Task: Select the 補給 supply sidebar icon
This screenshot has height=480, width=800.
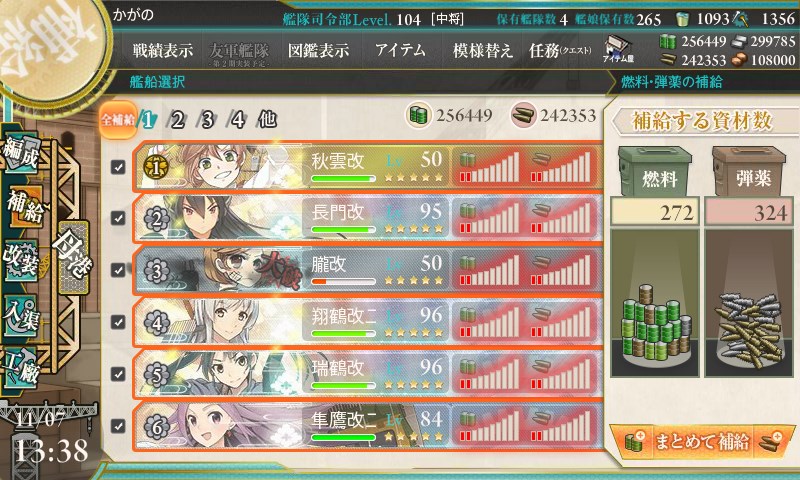Action: [x=23, y=207]
